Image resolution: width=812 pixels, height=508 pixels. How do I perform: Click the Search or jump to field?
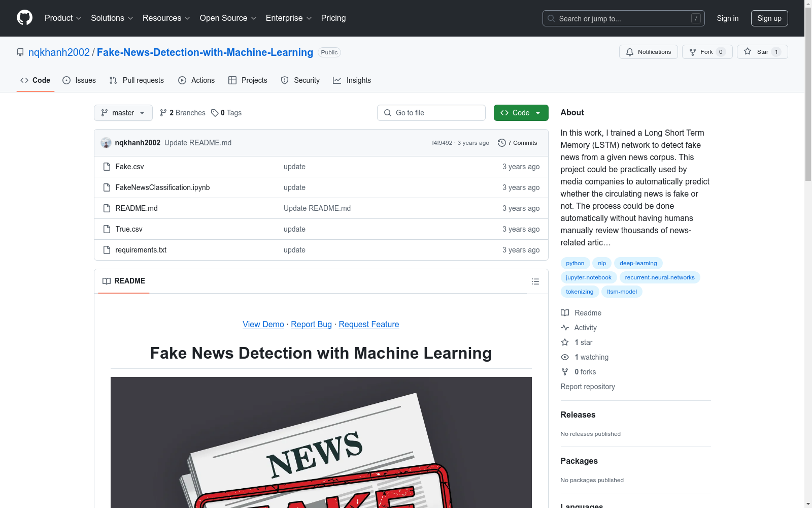pos(624,18)
